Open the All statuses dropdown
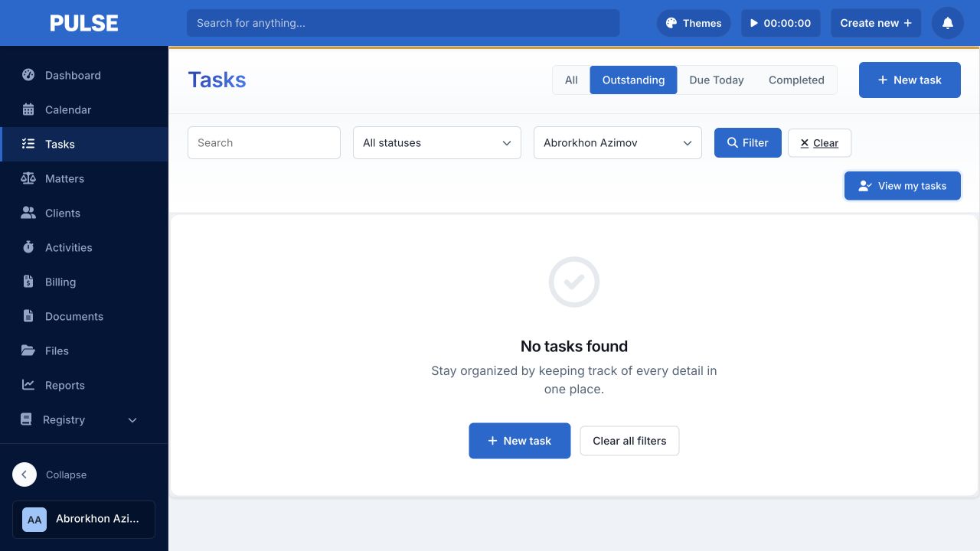 [437, 143]
